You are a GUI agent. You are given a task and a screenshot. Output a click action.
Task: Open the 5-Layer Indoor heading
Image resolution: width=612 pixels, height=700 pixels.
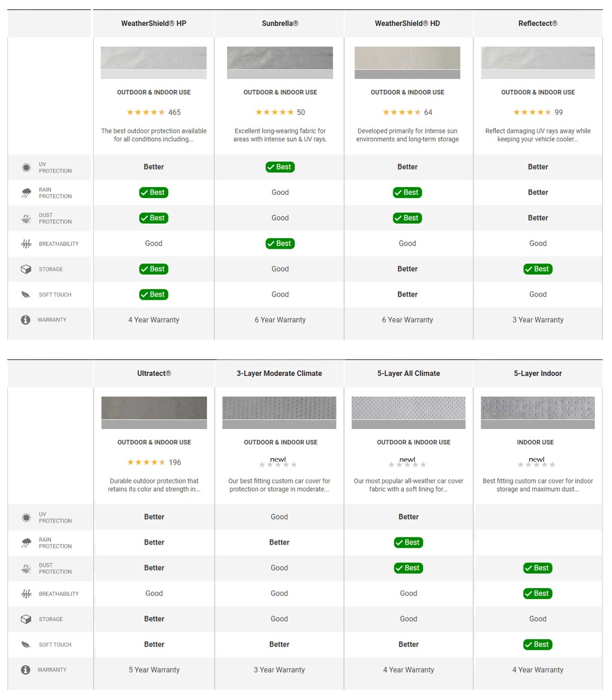click(538, 373)
